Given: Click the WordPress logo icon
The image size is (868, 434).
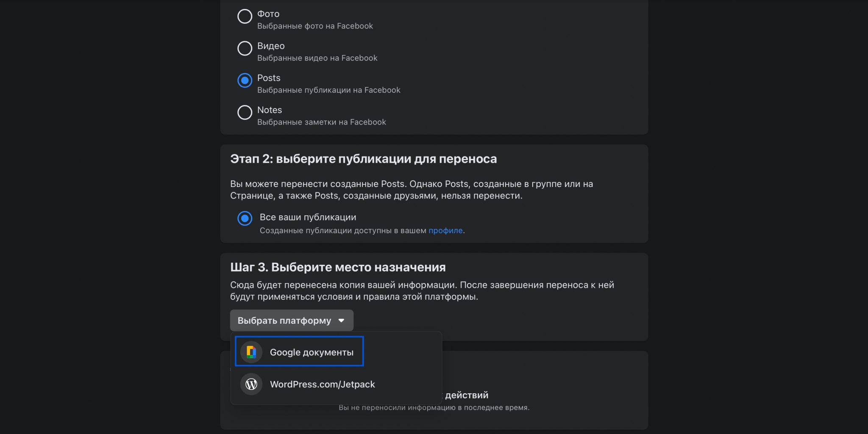Looking at the screenshot, I should coord(251,384).
